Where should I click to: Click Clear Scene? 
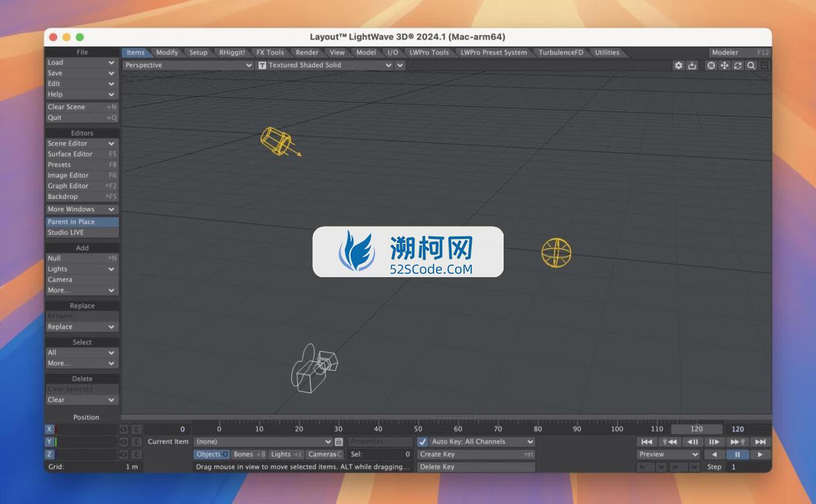point(82,107)
